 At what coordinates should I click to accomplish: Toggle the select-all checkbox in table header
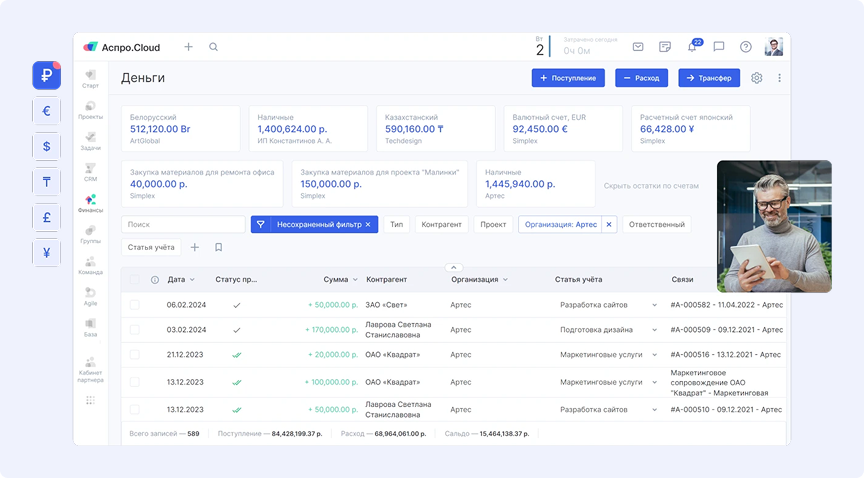[134, 280]
